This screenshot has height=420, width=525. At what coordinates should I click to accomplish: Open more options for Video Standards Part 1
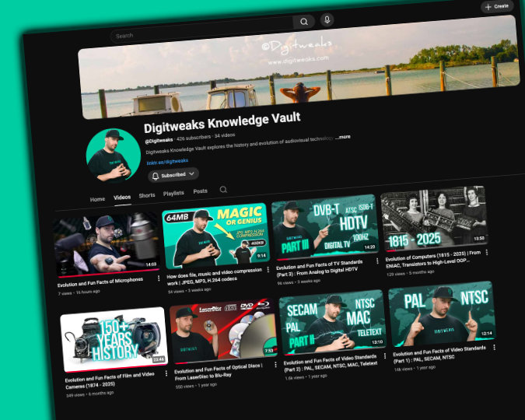[x=494, y=348]
